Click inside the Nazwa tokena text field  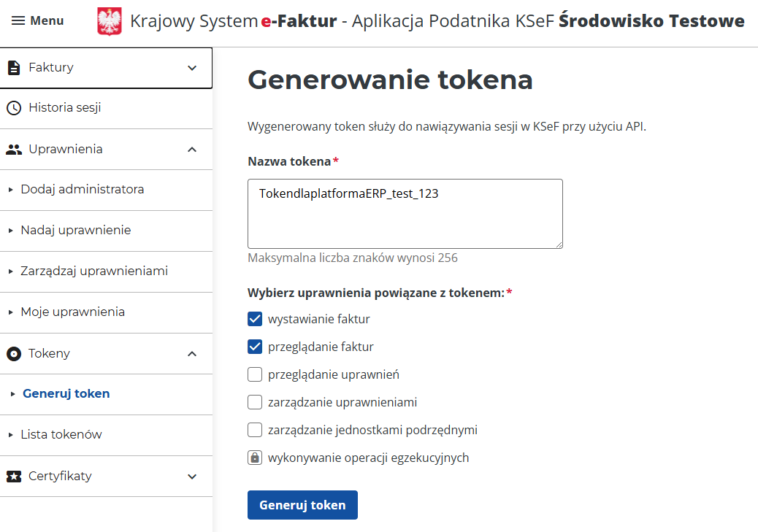point(405,213)
